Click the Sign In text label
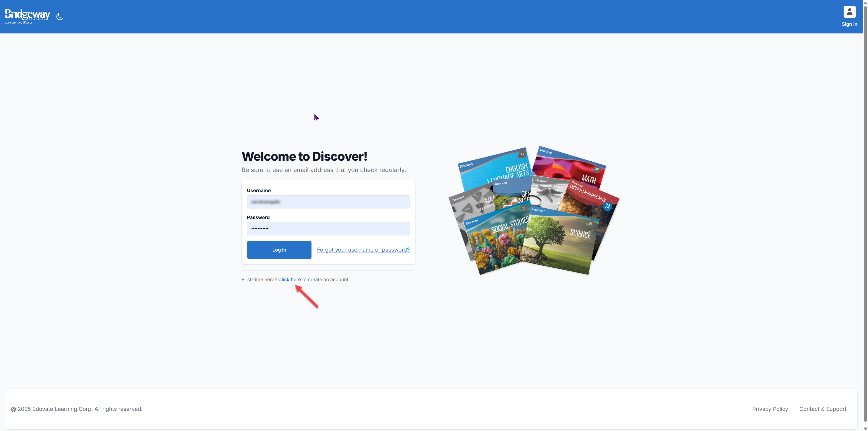This screenshot has width=868, height=431. (849, 24)
